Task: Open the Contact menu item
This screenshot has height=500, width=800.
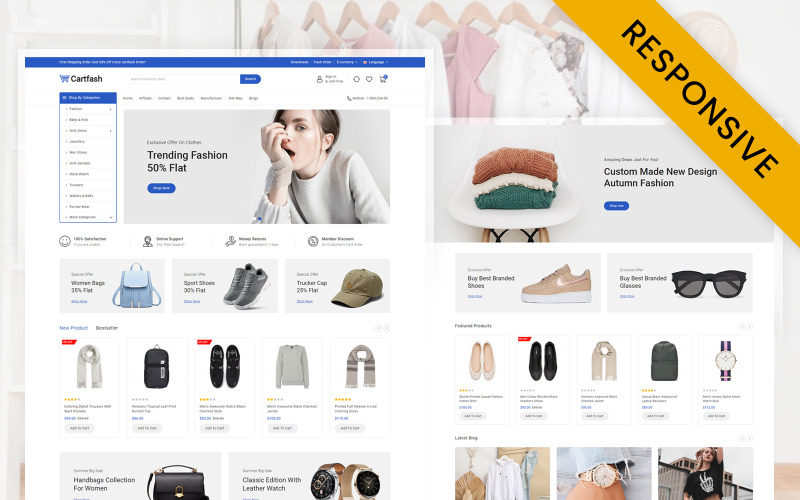Action: pyautogui.click(x=164, y=98)
